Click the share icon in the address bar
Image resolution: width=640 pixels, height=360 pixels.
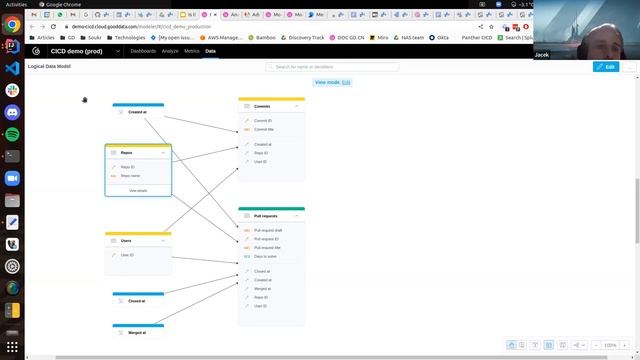click(x=480, y=27)
